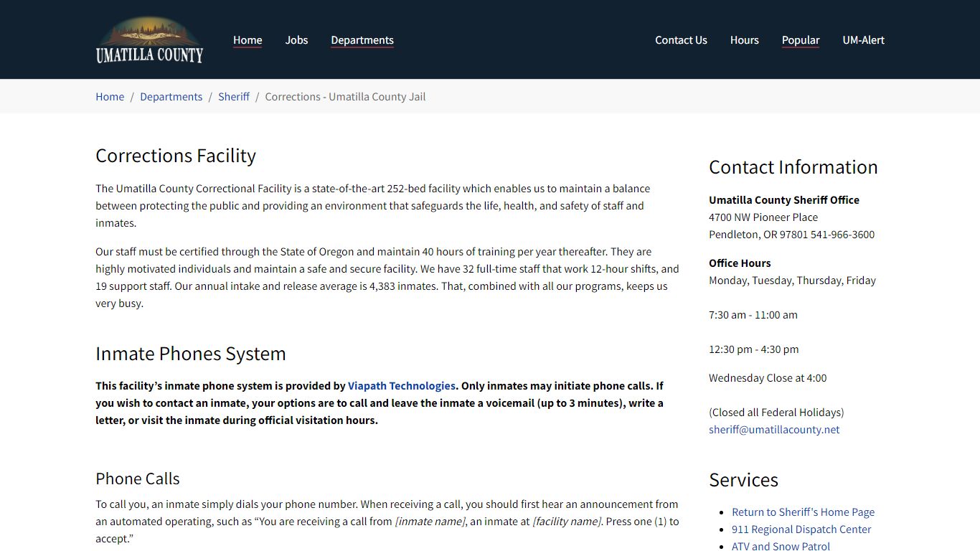Click the Corrections Facility heading

pyautogui.click(x=176, y=156)
